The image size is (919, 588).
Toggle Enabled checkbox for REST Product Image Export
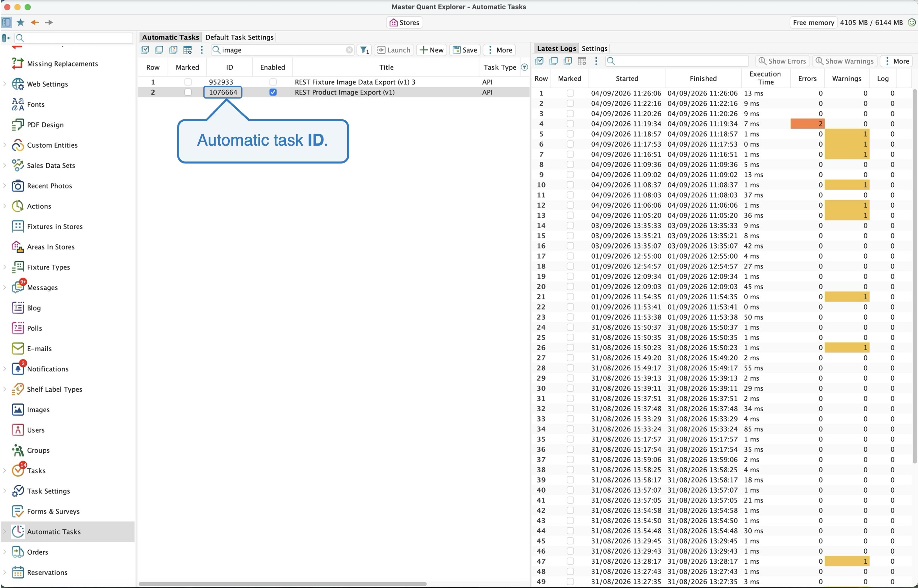[x=273, y=92]
